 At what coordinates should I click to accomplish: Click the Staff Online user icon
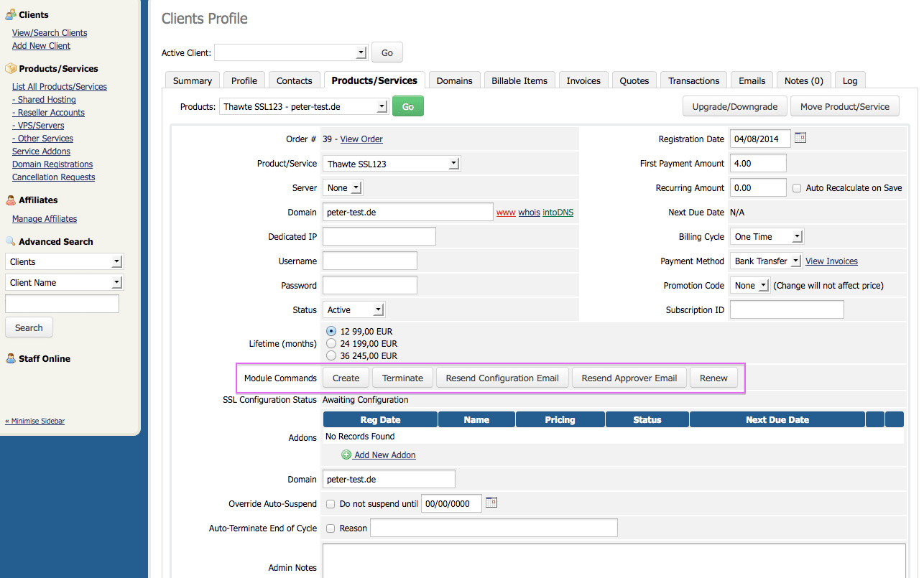click(11, 358)
